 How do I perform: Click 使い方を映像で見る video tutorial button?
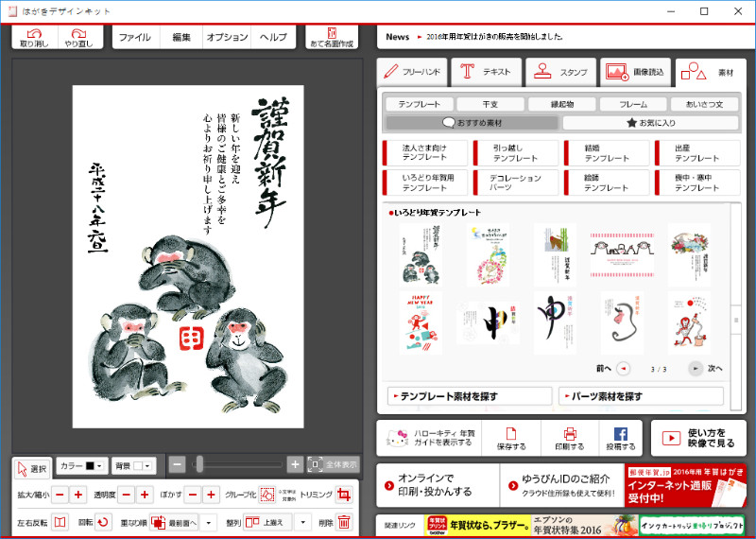(x=698, y=438)
